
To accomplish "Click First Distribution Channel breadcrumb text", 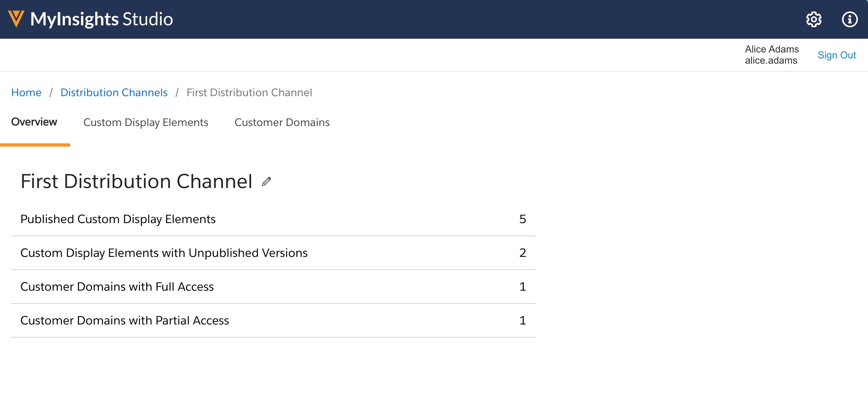I will [x=249, y=93].
